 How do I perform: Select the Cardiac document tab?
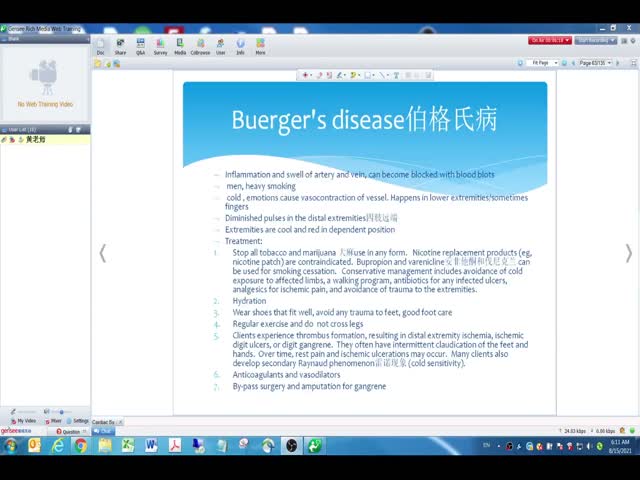point(103,422)
